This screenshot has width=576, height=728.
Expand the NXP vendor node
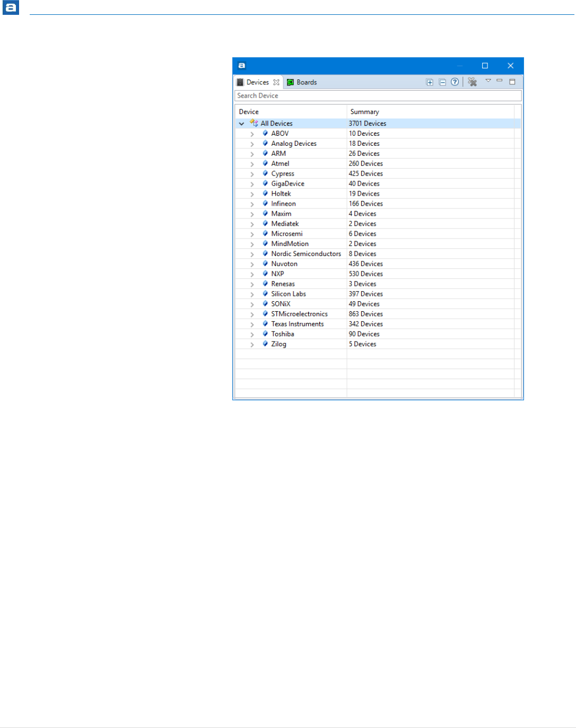[252, 274]
